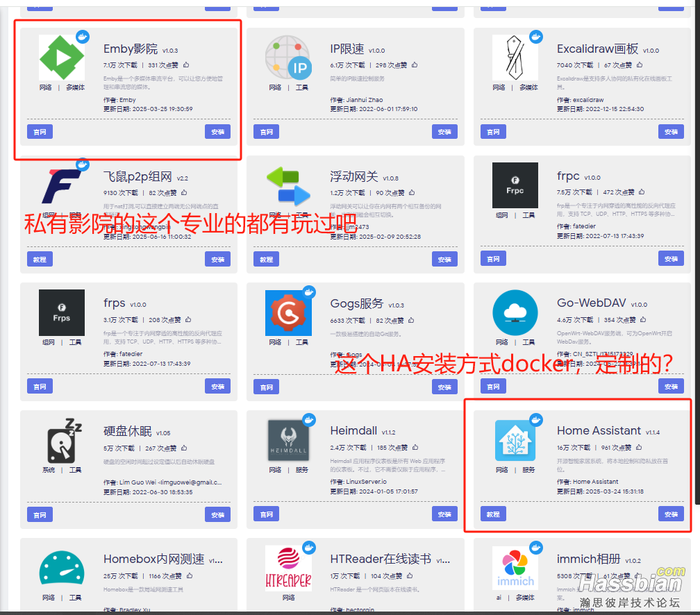Install 浮动网关 using its 安装 button

(x=444, y=260)
